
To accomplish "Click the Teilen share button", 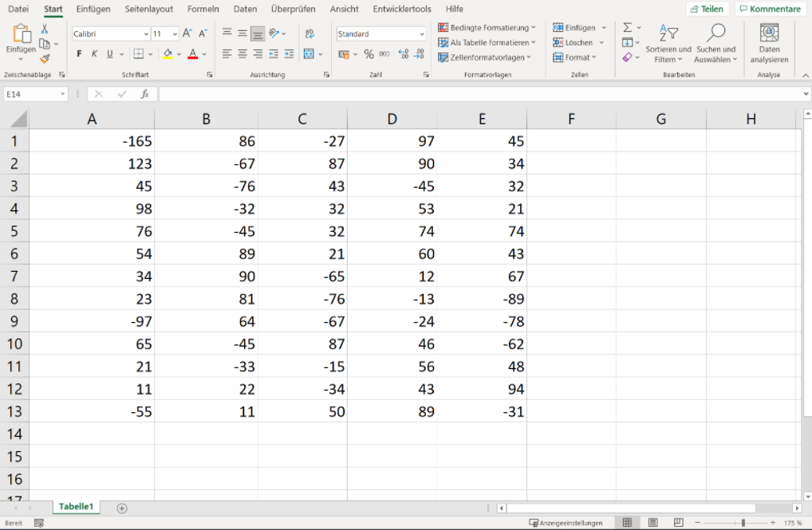I will tap(707, 9).
